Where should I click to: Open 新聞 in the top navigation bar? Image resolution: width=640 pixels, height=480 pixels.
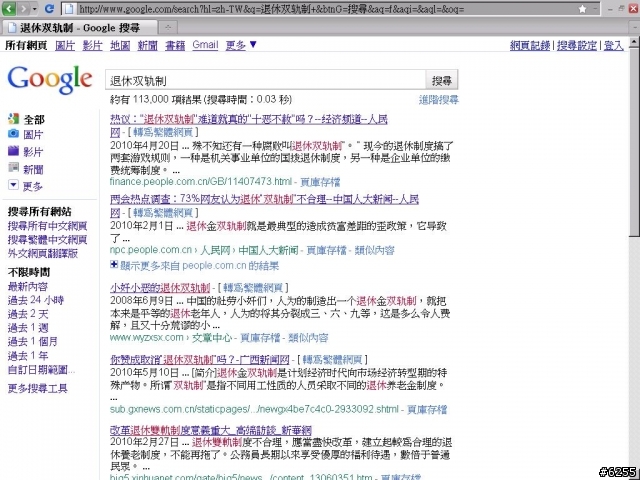[147, 45]
